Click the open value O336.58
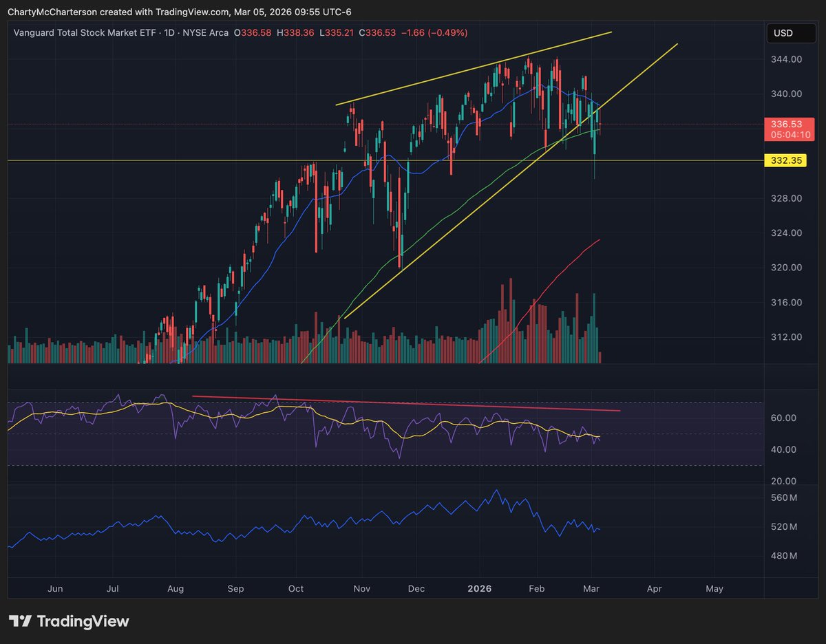The image size is (826, 644). (x=253, y=33)
